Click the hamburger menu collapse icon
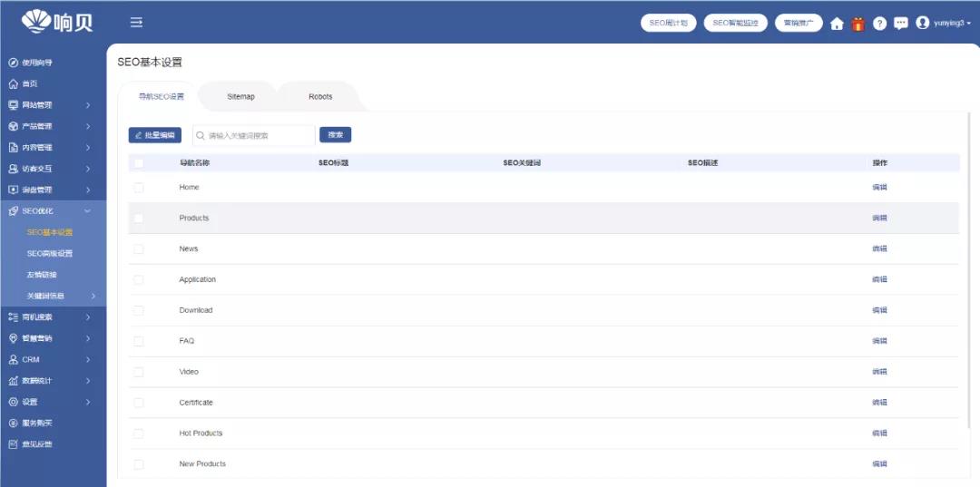The width and height of the screenshot is (980, 487). coord(136,23)
